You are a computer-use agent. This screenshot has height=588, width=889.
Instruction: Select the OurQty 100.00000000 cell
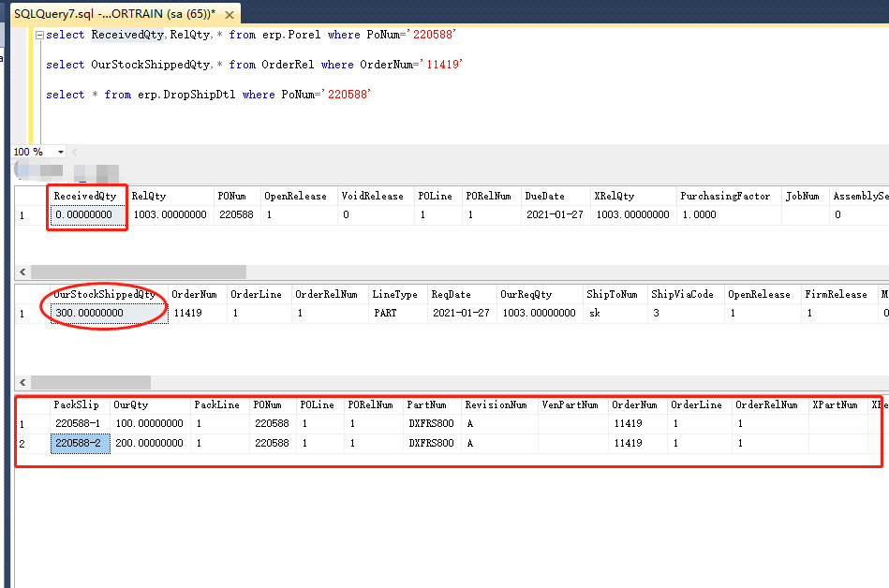[x=148, y=424]
